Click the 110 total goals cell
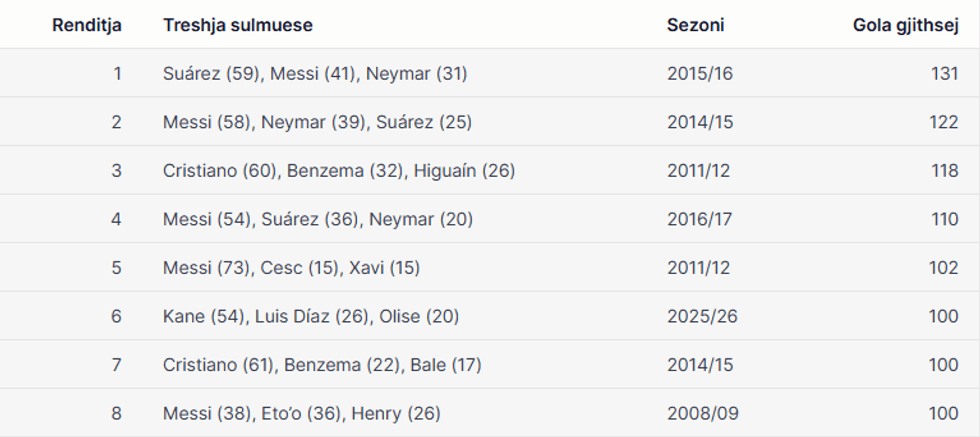The image size is (980, 437). click(x=944, y=219)
